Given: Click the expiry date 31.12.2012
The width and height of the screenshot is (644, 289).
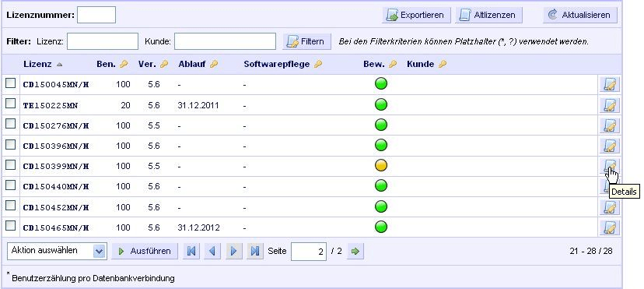Looking at the screenshot, I should pyautogui.click(x=198, y=227).
